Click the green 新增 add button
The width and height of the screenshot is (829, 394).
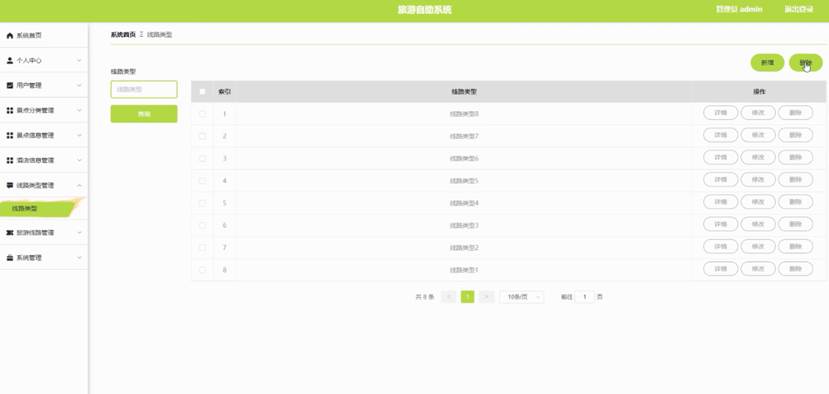(x=767, y=62)
